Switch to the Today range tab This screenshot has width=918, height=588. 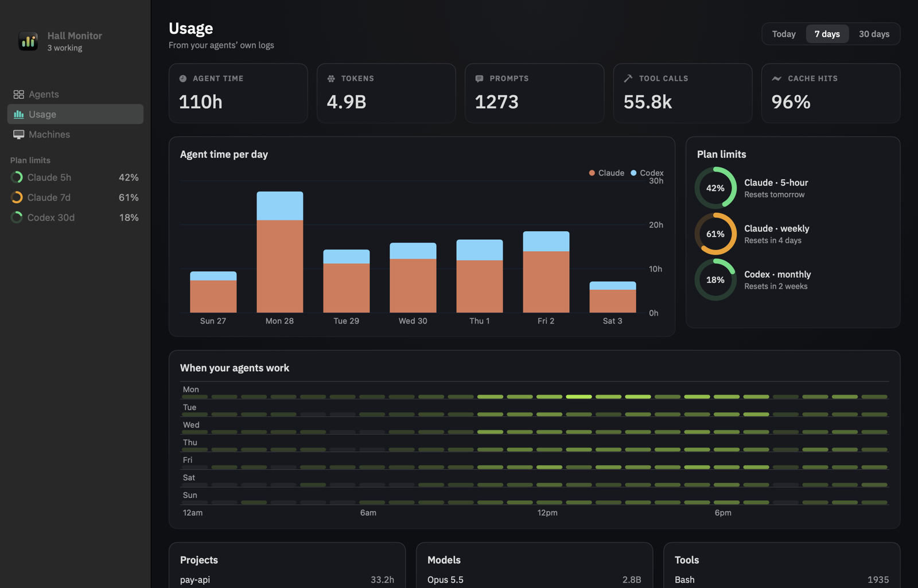[784, 34]
